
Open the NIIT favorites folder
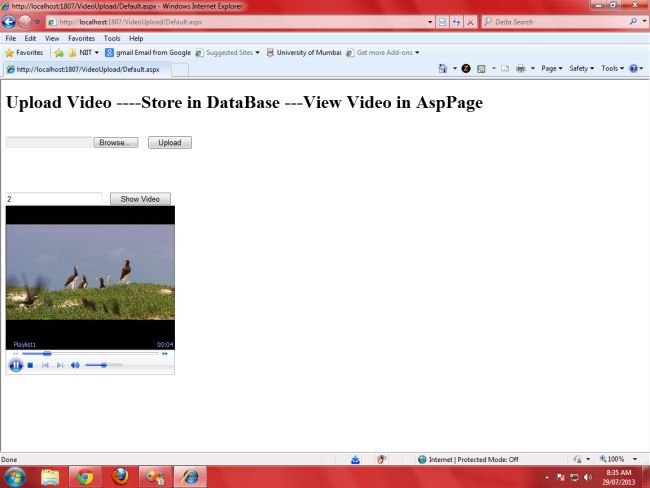(84, 53)
